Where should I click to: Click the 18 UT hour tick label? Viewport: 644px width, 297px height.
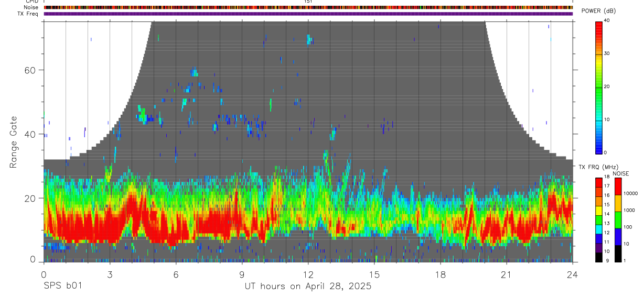441,274
